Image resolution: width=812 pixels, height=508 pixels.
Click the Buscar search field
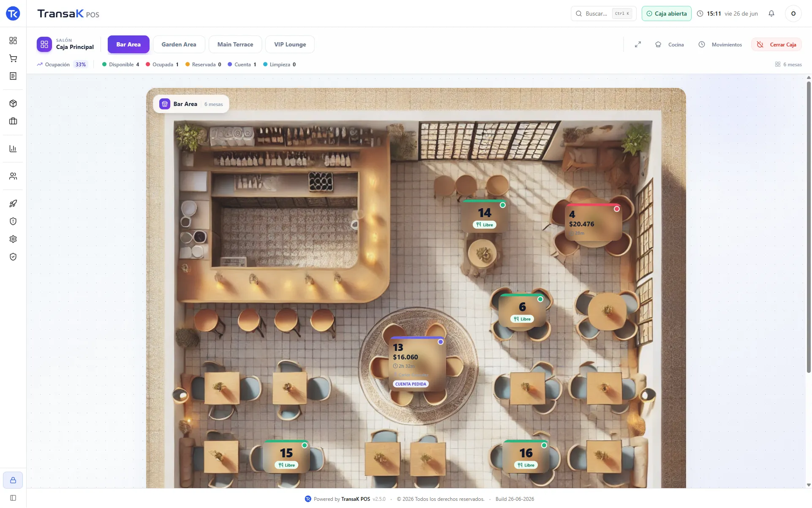click(604, 14)
